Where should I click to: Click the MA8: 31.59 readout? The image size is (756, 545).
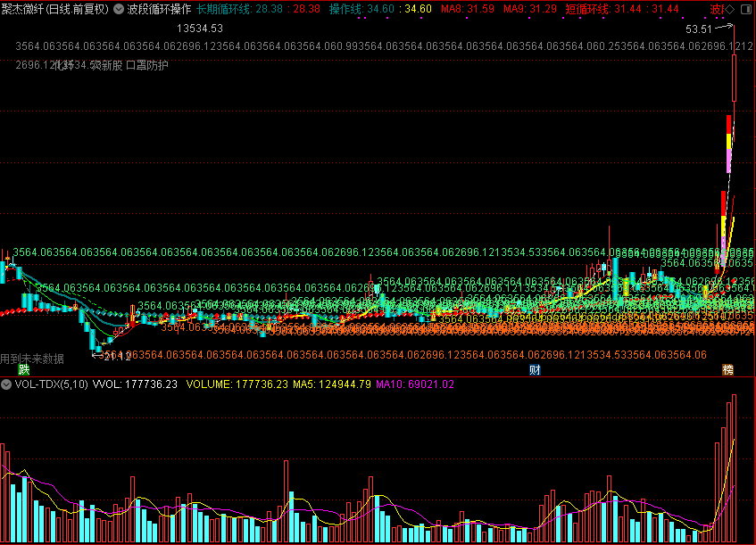(x=468, y=9)
